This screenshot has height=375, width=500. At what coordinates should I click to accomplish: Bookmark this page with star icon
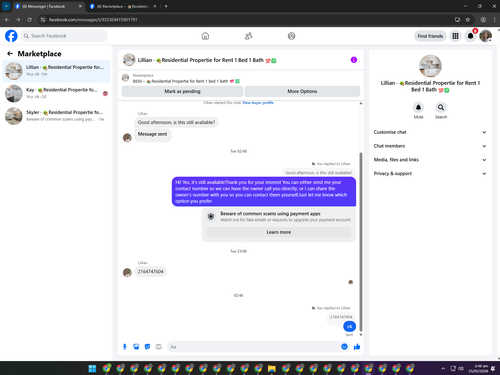(x=468, y=20)
